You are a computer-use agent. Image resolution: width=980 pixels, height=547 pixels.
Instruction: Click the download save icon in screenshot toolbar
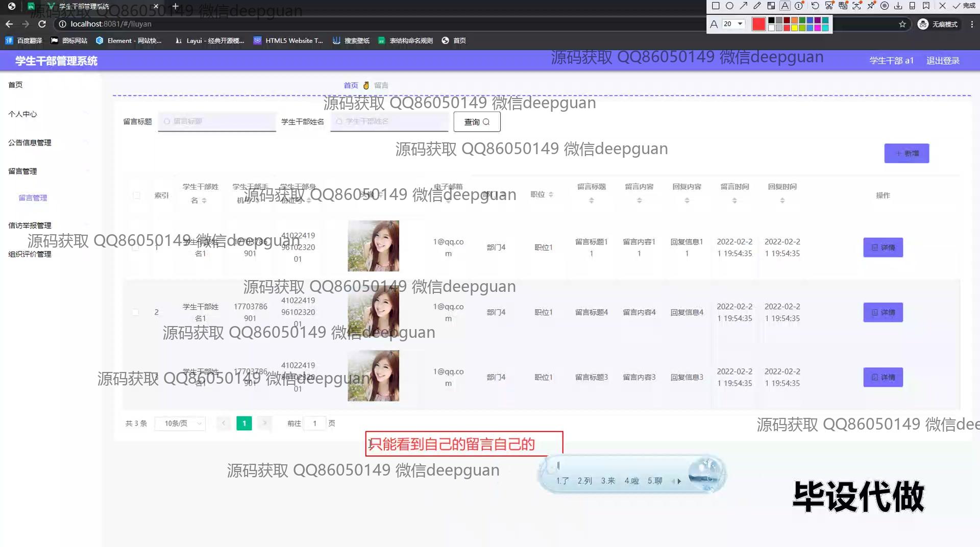coord(898,6)
